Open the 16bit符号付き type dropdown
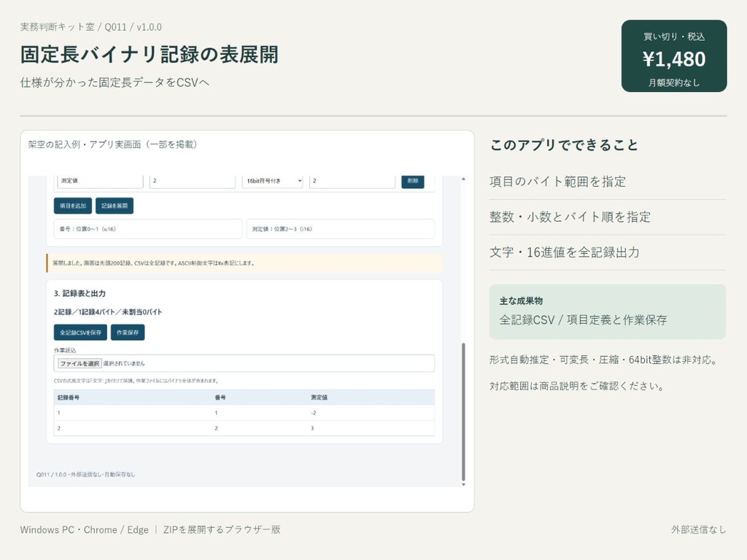 [273, 181]
